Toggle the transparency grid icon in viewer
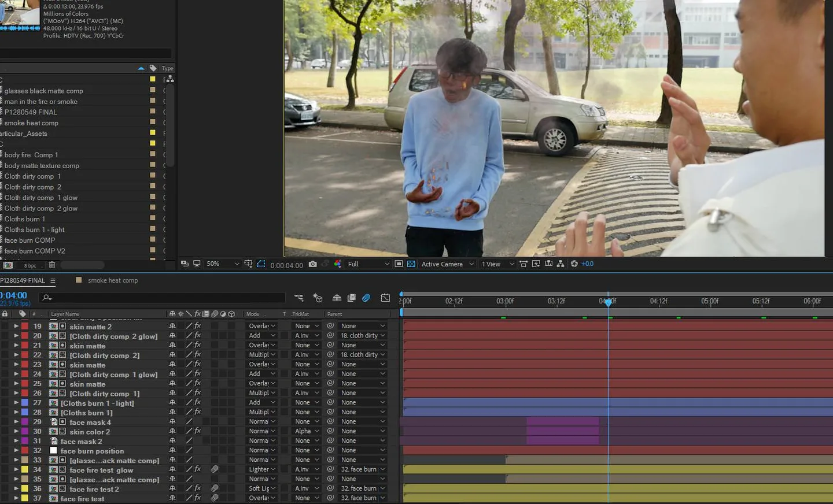Screen dimensions: 833x504 pyautogui.click(x=411, y=264)
